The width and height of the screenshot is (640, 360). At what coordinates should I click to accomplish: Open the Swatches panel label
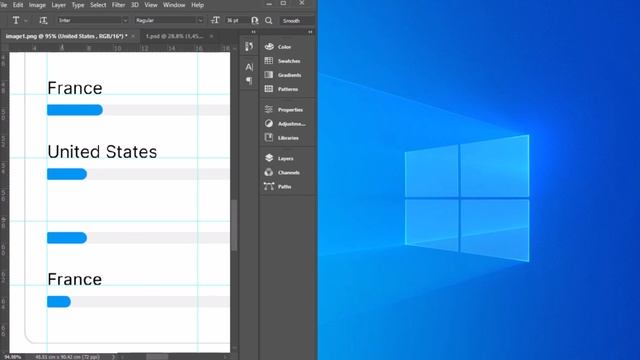[289, 61]
